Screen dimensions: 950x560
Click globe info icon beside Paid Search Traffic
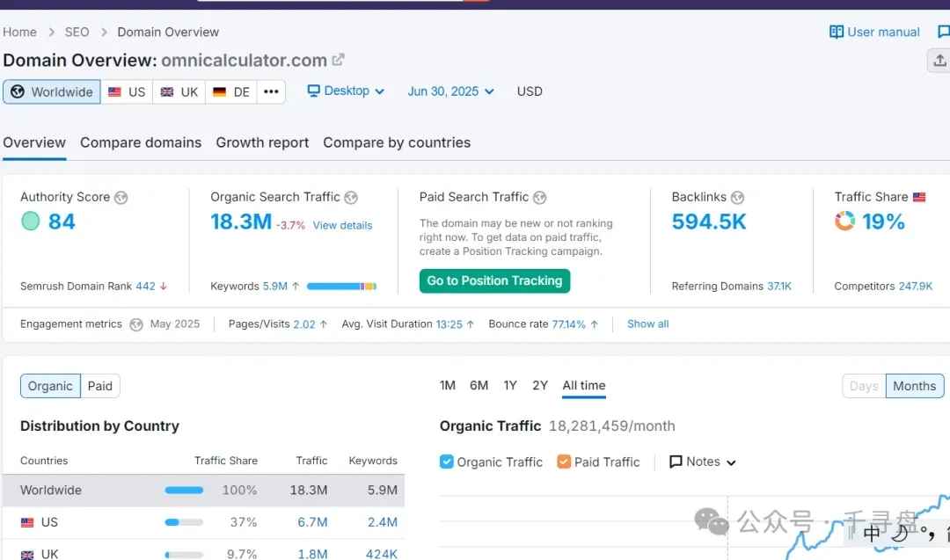point(540,197)
